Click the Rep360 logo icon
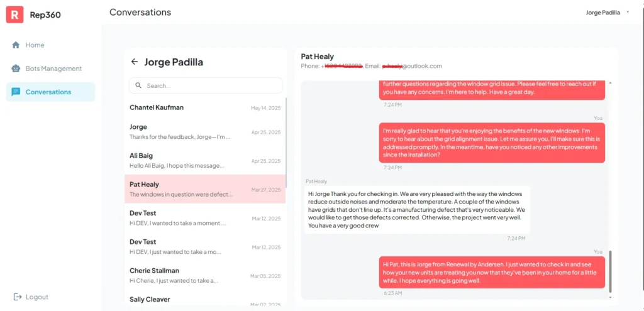This screenshot has height=311, width=644. click(x=14, y=14)
